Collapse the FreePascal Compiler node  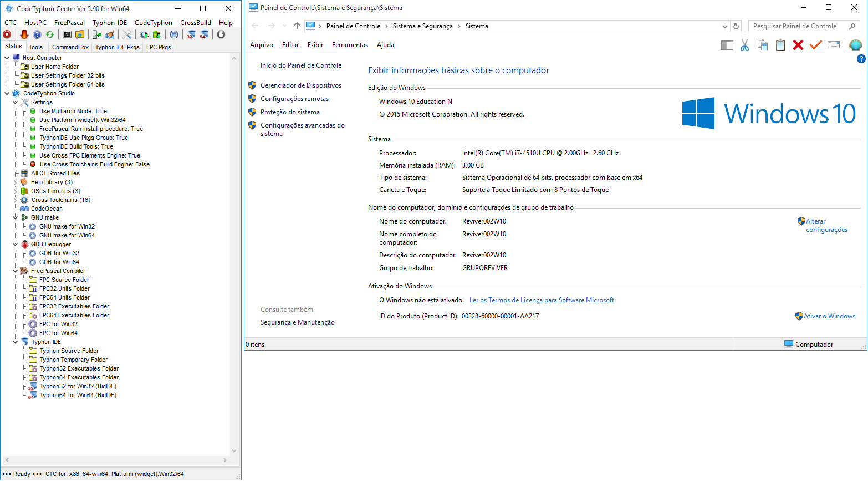15,271
